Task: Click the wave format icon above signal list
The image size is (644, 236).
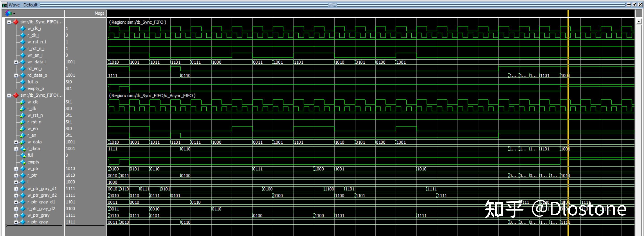Action: (x=8, y=13)
